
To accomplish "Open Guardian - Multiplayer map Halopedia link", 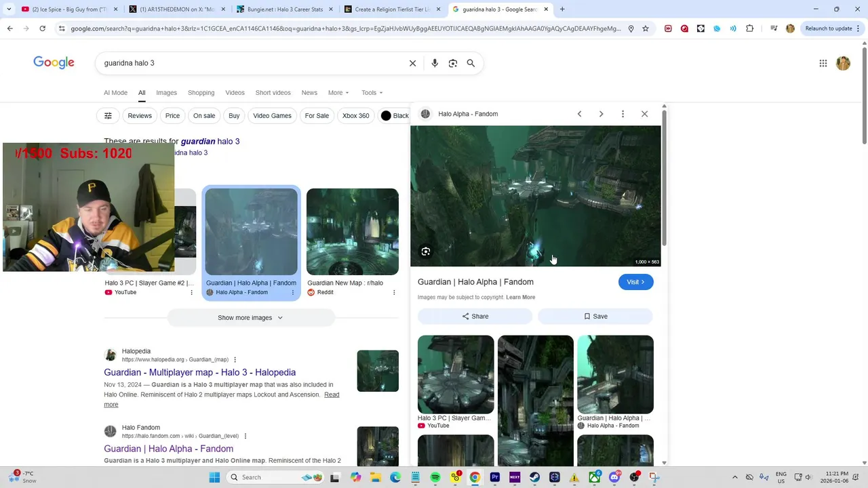I will point(199,372).
